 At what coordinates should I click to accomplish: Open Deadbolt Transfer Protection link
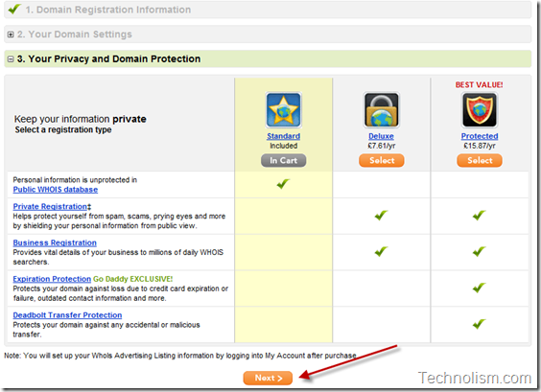pyautogui.click(x=67, y=315)
